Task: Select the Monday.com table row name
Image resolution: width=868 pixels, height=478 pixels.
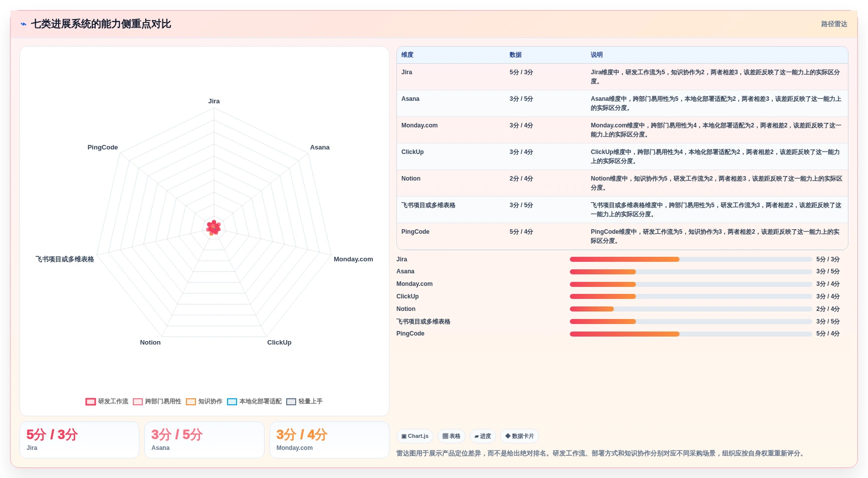Action: 419,125
